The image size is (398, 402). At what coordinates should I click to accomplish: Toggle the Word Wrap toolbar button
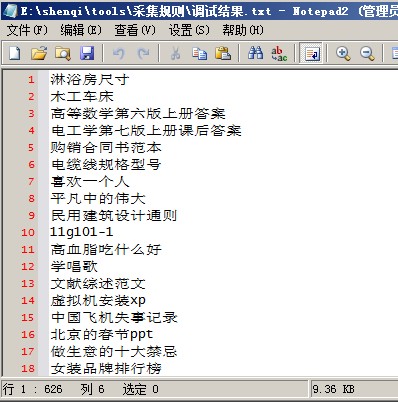tap(311, 53)
